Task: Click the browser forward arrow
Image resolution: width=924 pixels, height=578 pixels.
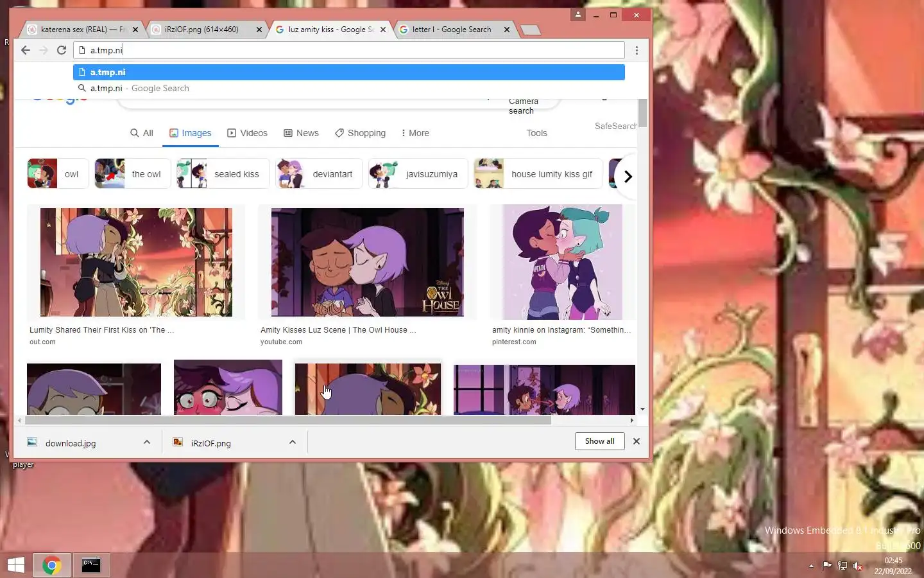Action: click(44, 50)
